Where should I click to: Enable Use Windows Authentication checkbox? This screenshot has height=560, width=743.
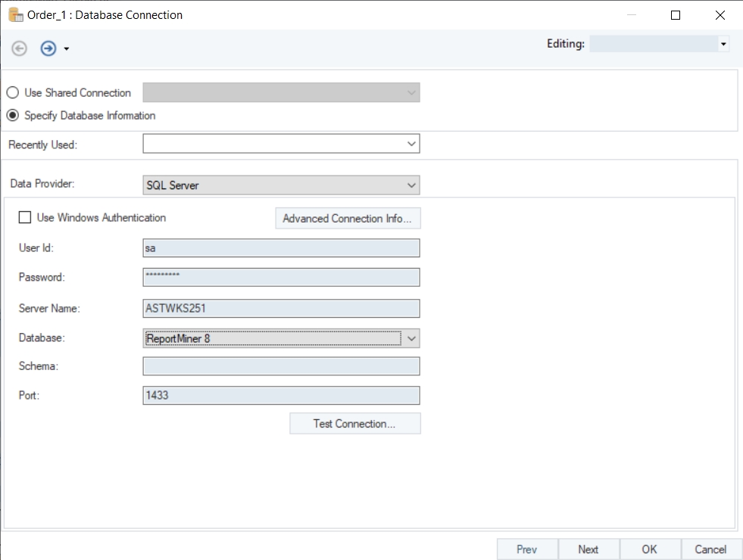[x=25, y=218]
